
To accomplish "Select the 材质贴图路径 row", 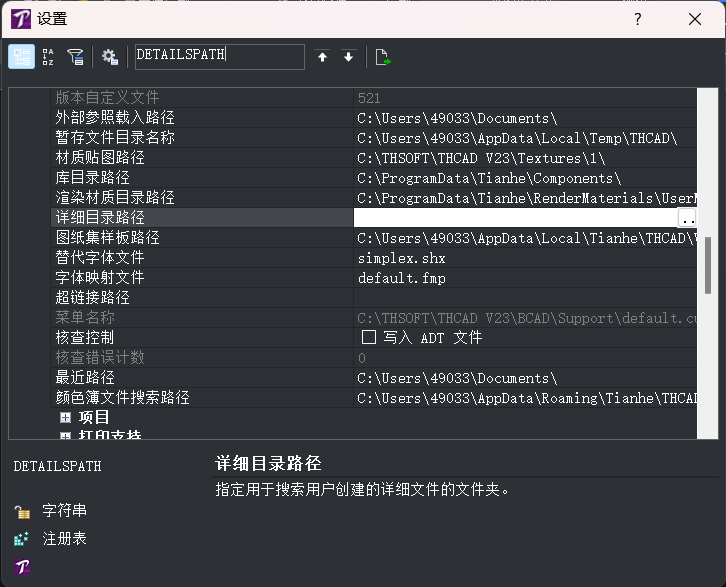I will click(374, 157).
